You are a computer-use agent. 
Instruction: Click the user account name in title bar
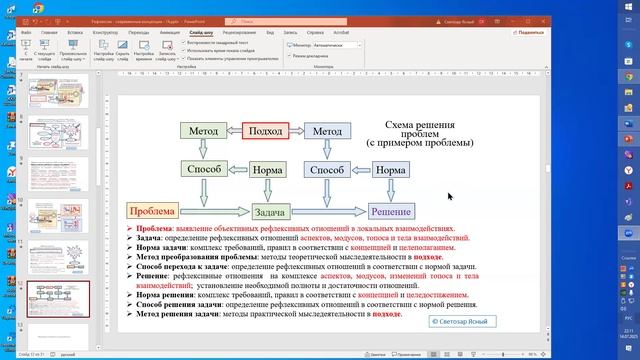click(x=458, y=22)
